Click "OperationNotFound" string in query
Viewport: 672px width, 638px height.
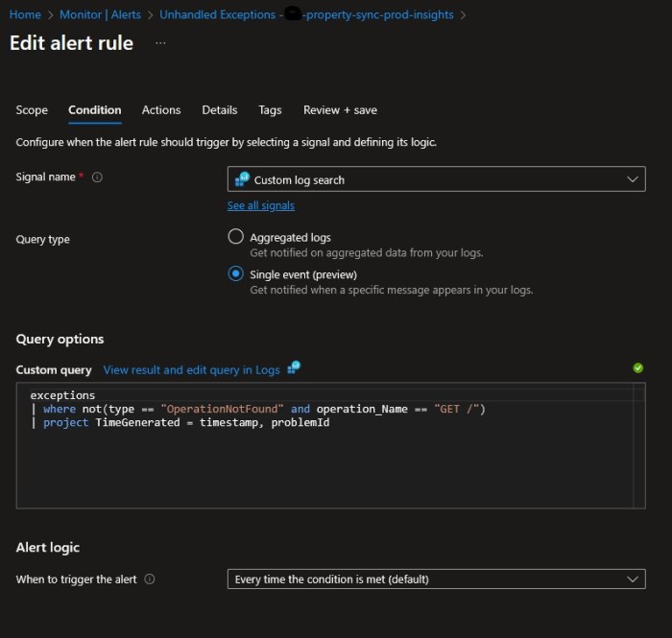[x=222, y=409]
